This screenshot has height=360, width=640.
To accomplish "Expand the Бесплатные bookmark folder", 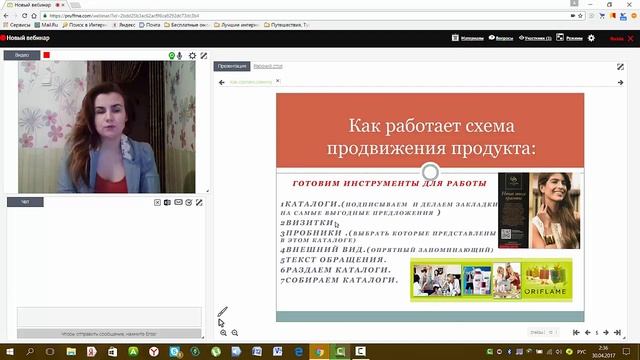I will (x=187, y=25).
